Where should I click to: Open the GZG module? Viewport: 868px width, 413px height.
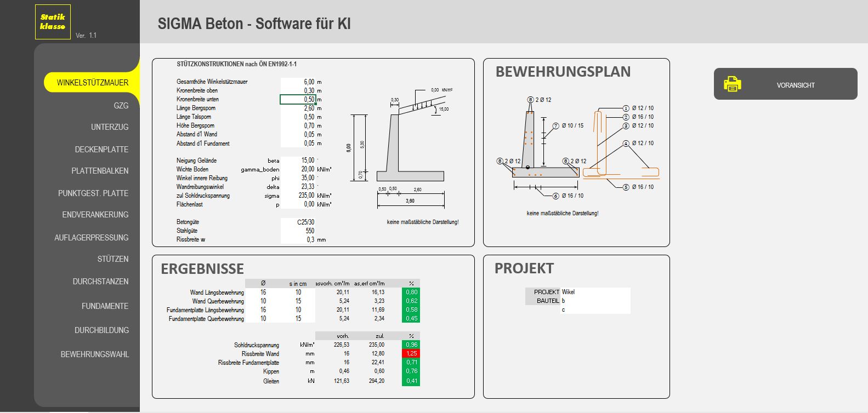click(121, 105)
